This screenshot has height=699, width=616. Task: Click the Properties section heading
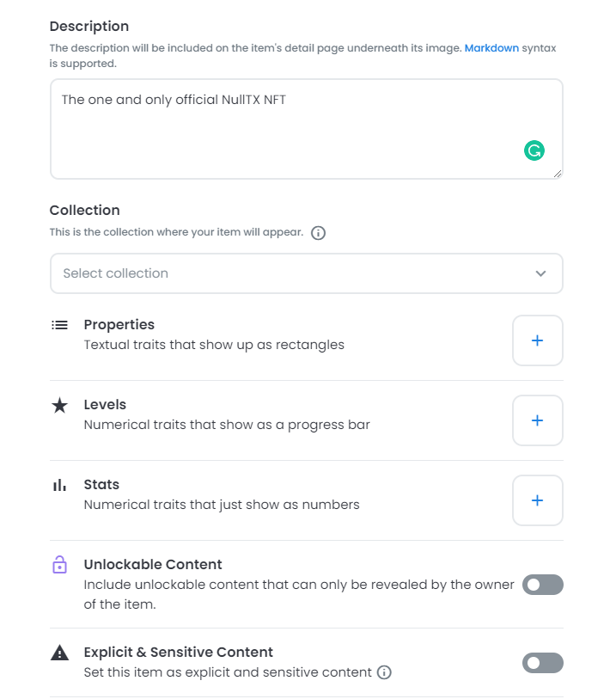(x=119, y=325)
